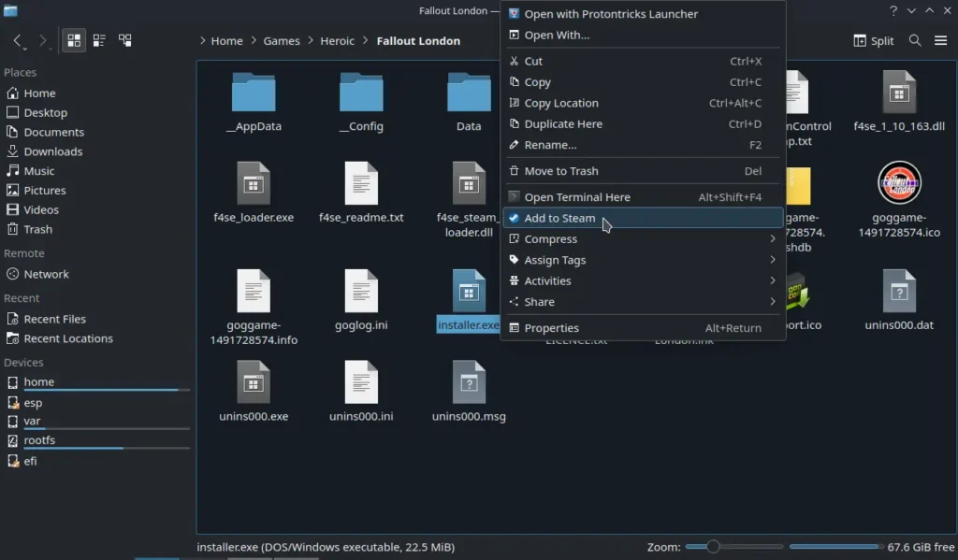Click Heroic in breadcrumb path

pyautogui.click(x=337, y=40)
